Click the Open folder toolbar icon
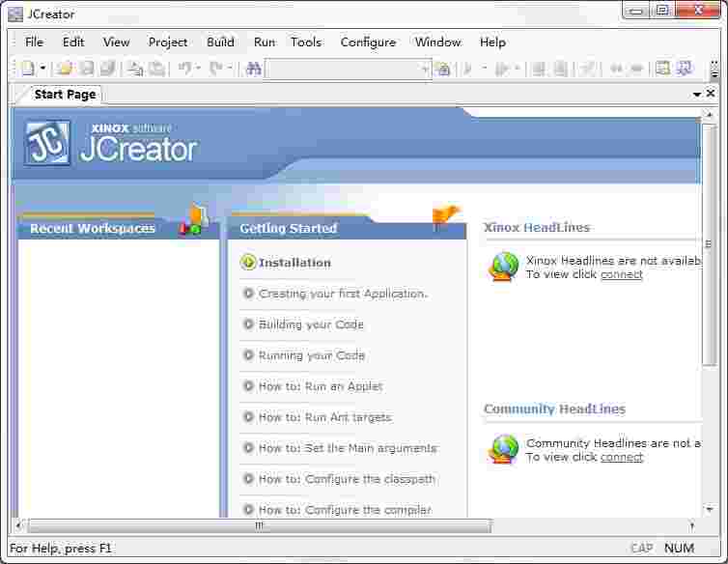The height and width of the screenshot is (564, 728). [64, 69]
